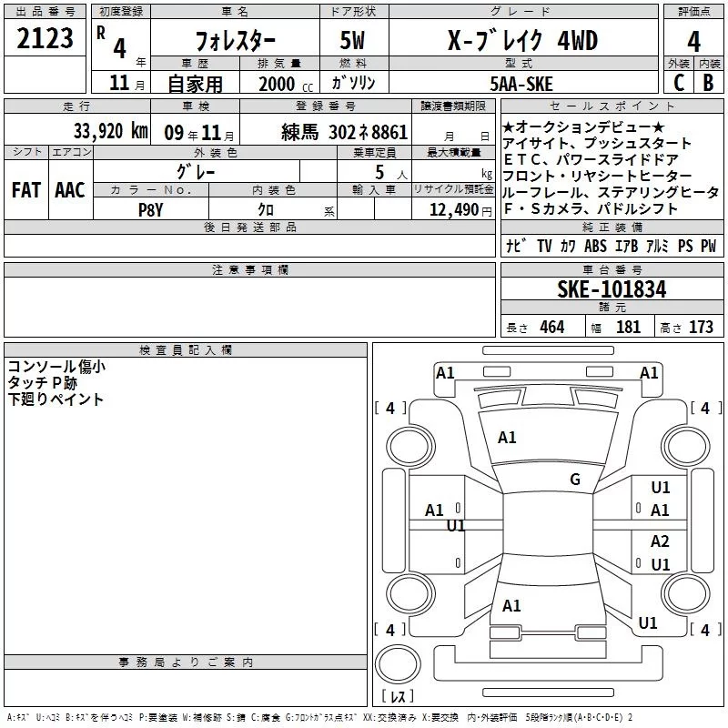Click the shift type FAT
728x728 pixels.
pos(26,190)
